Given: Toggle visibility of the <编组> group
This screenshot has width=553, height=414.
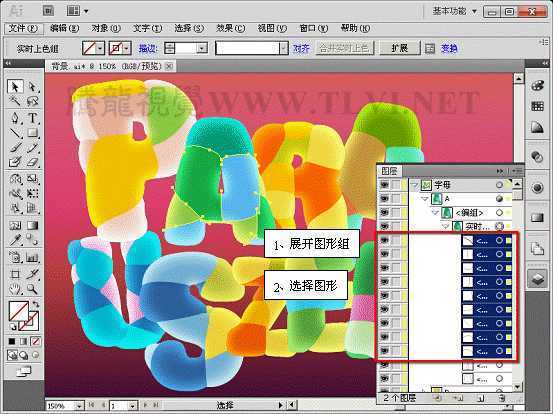Looking at the screenshot, I should (x=384, y=212).
